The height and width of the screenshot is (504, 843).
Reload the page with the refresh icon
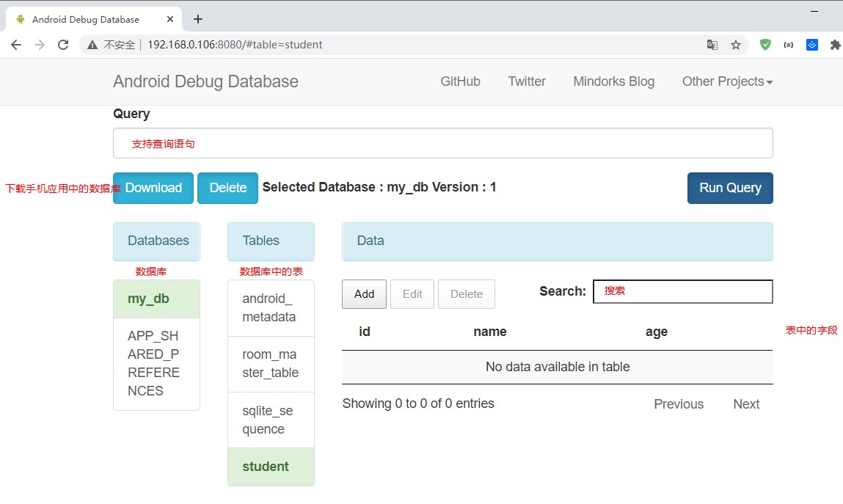coord(63,45)
